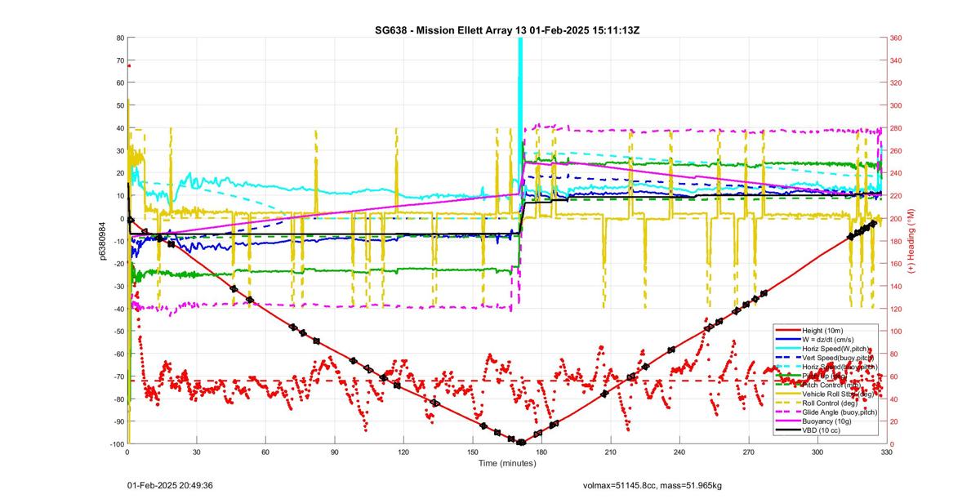The image size is (980, 499).
Task: Click right heading axis tick label 340
Action: tap(897, 60)
